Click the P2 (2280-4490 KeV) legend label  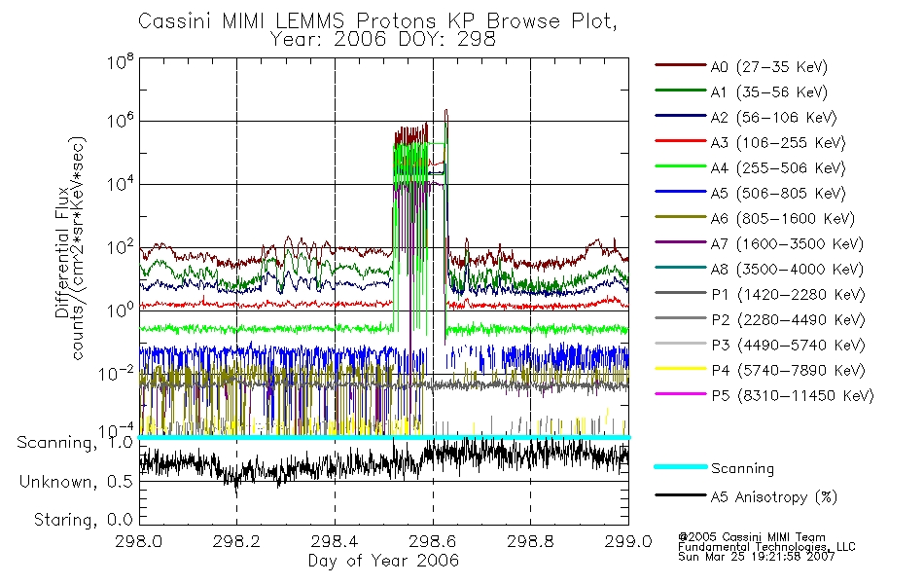(788, 321)
